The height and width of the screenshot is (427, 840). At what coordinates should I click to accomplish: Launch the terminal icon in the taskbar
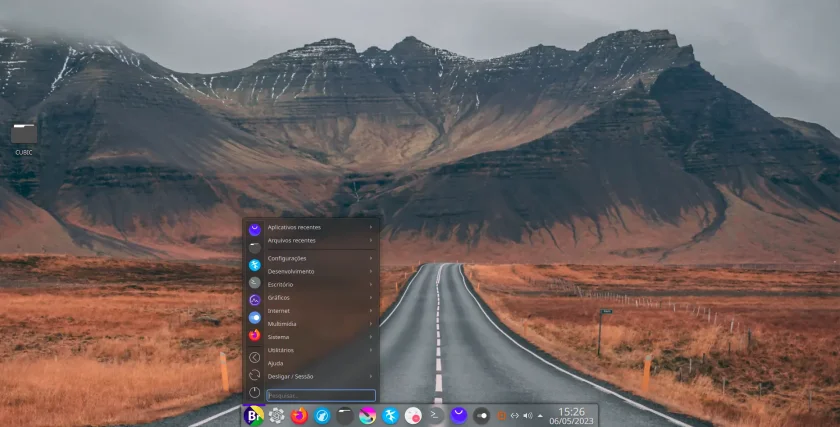pyautogui.click(x=436, y=416)
